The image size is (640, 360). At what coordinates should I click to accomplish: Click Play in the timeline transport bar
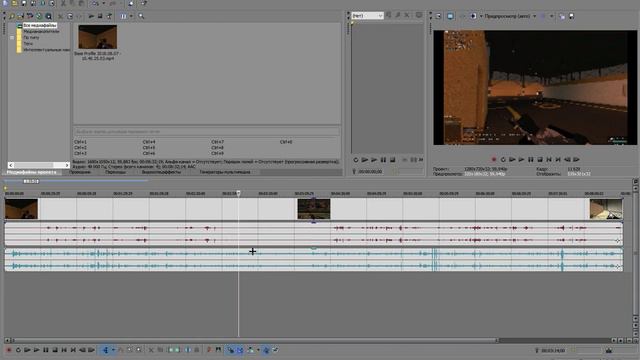37,350
